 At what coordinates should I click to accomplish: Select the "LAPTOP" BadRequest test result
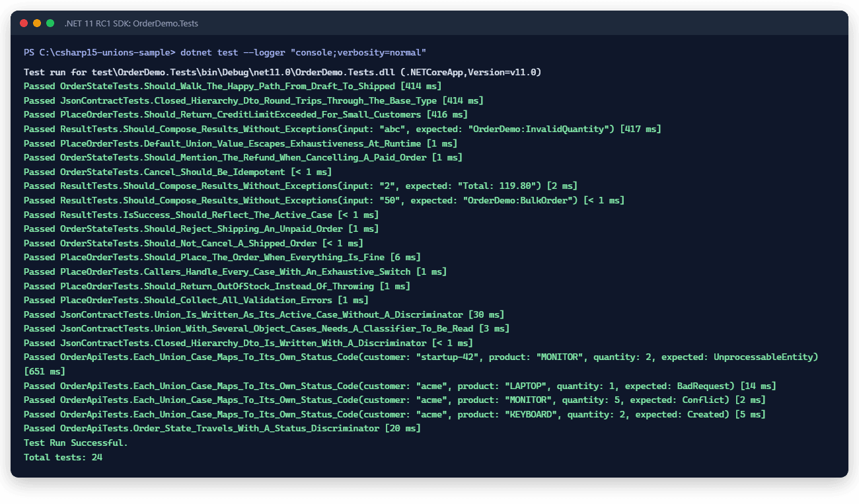(400, 386)
